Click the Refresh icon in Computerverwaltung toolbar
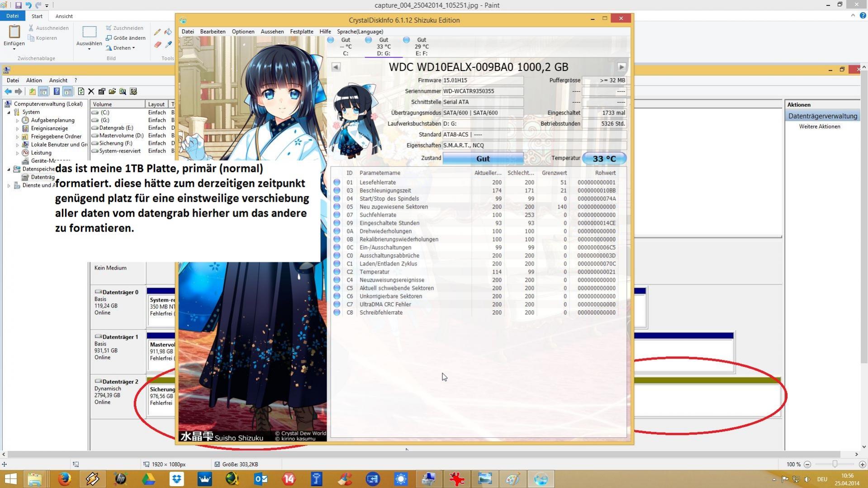The height and width of the screenshot is (488, 868). (x=81, y=92)
